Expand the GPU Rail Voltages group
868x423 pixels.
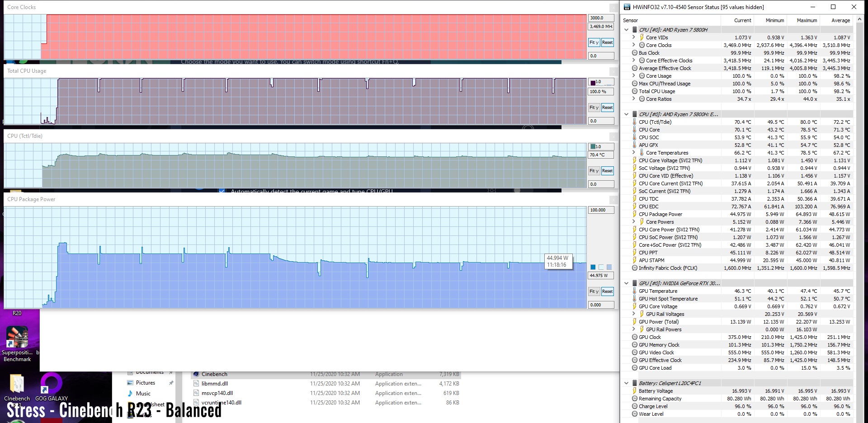click(634, 314)
